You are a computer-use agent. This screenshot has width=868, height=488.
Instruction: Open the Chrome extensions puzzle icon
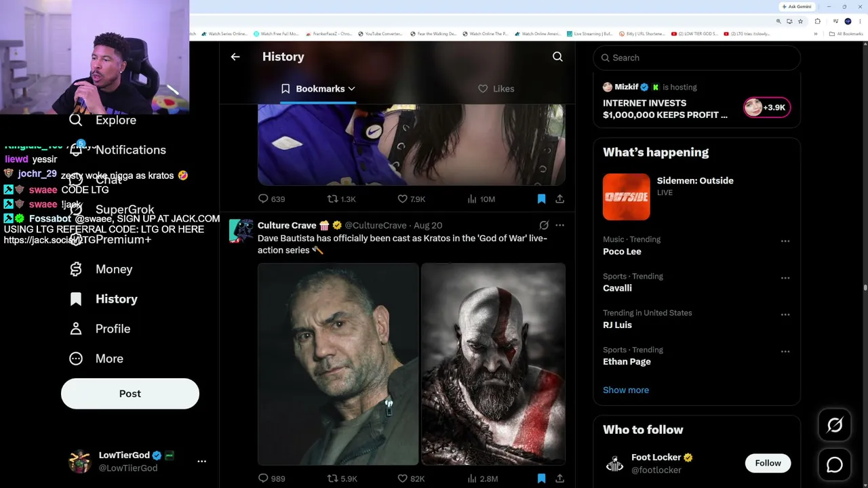click(817, 21)
